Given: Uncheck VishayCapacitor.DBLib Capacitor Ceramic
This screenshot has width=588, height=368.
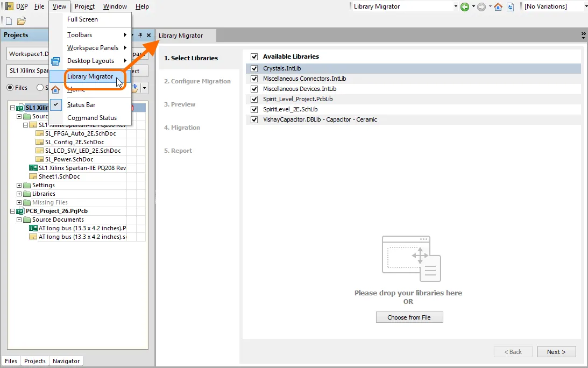Looking at the screenshot, I should [x=254, y=119].
